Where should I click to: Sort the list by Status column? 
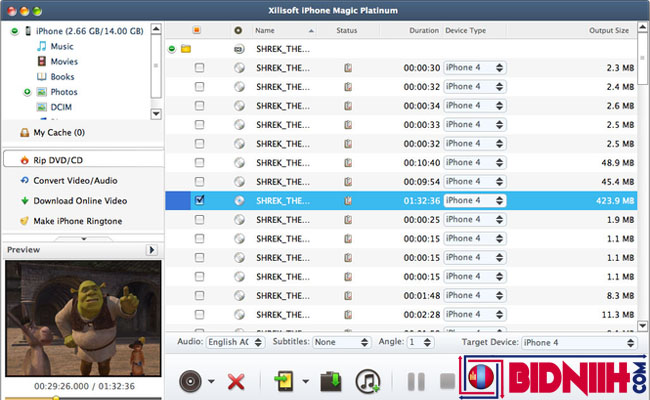tap(347, 30)
